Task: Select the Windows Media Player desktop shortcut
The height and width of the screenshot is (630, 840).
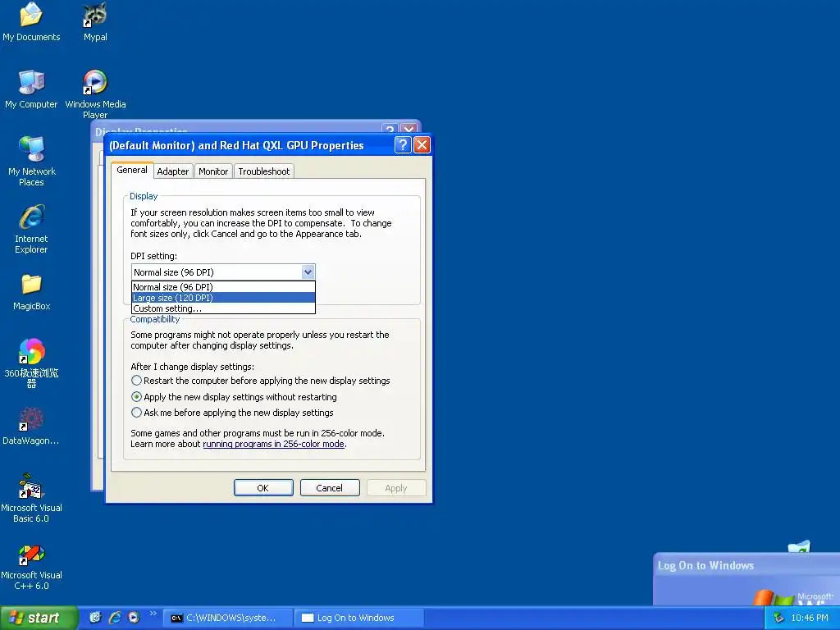Action: coord(95,94)
